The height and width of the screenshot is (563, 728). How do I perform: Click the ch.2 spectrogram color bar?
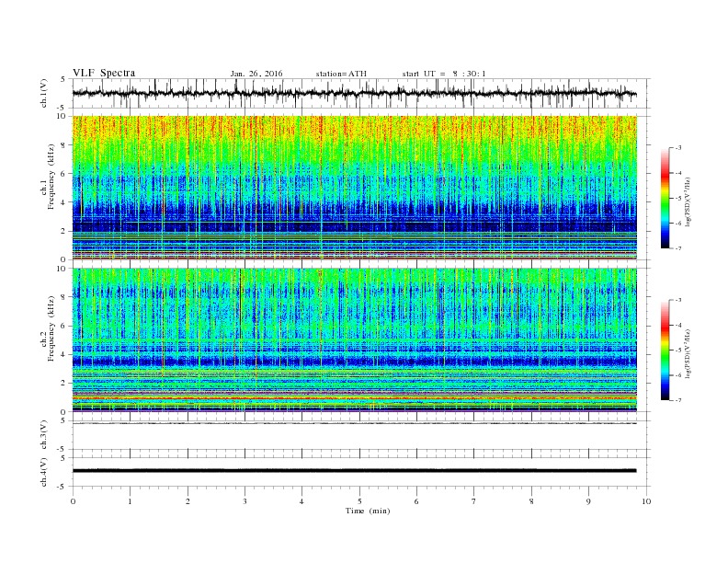665,350
